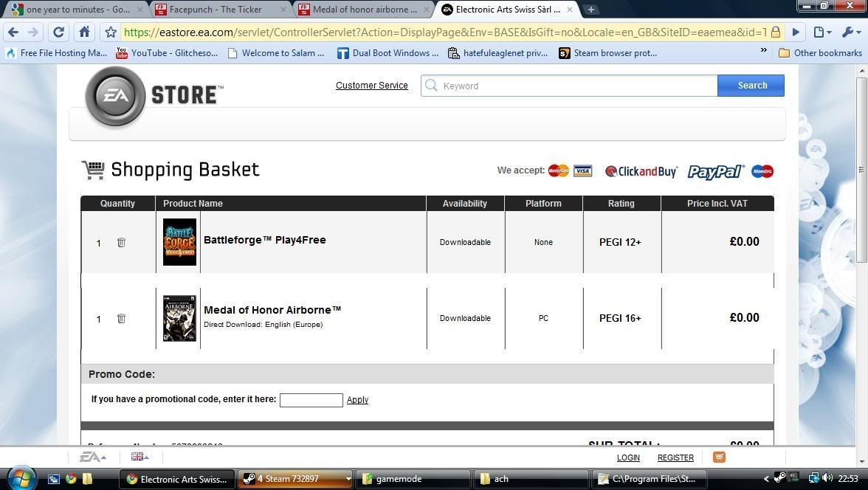Image resolution: width=868 pixels, height=490 pixels.
Task: Open the Steam browser prot bookmark
Action: pyautogui.click(x=608, y=53)
